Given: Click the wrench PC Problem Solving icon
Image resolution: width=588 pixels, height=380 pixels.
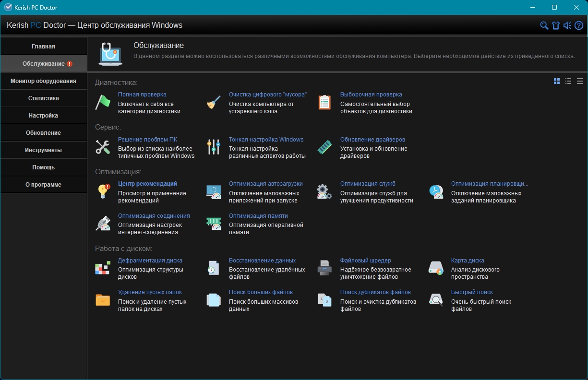Looking at the screenshot, I should (x=103, y=147).
